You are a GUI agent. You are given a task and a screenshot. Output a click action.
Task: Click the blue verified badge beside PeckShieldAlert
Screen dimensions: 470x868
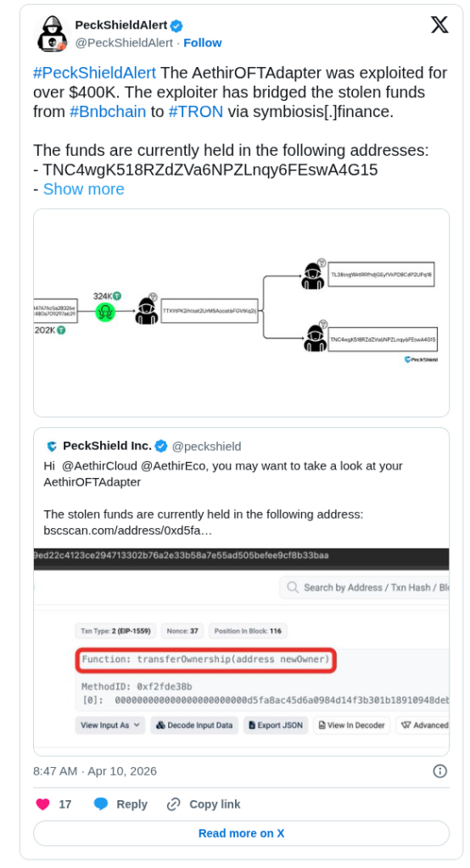pos(176,25)
